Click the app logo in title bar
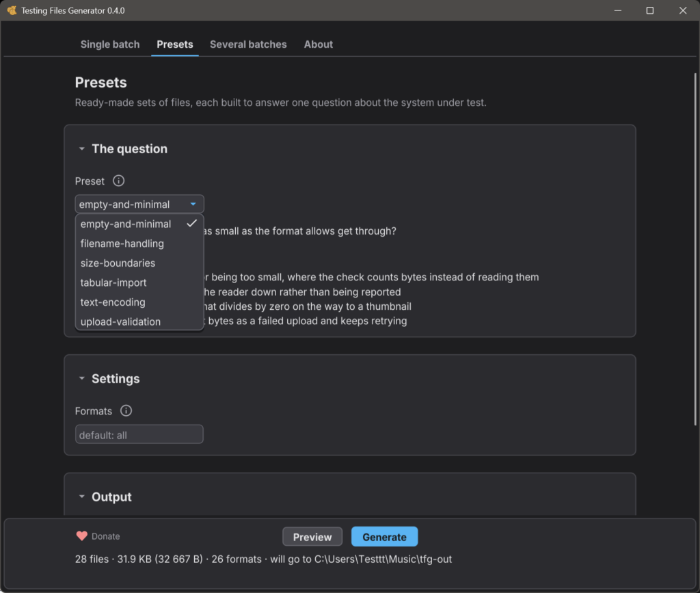Viewport: 700px width, 593px height. tap(12, 10)
